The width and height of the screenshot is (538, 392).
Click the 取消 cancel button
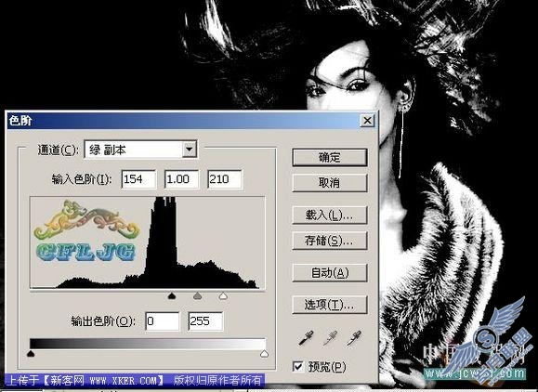coord(329,183)
